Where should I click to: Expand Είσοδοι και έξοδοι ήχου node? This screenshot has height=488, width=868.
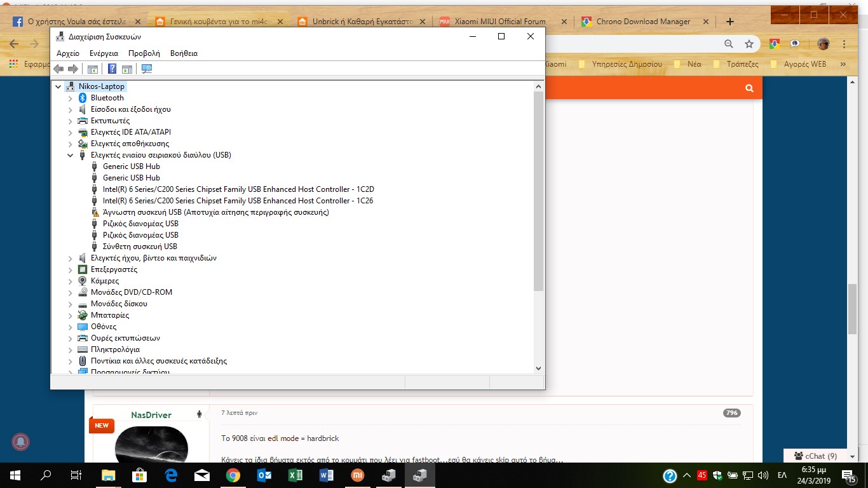(x=71, y=109)
